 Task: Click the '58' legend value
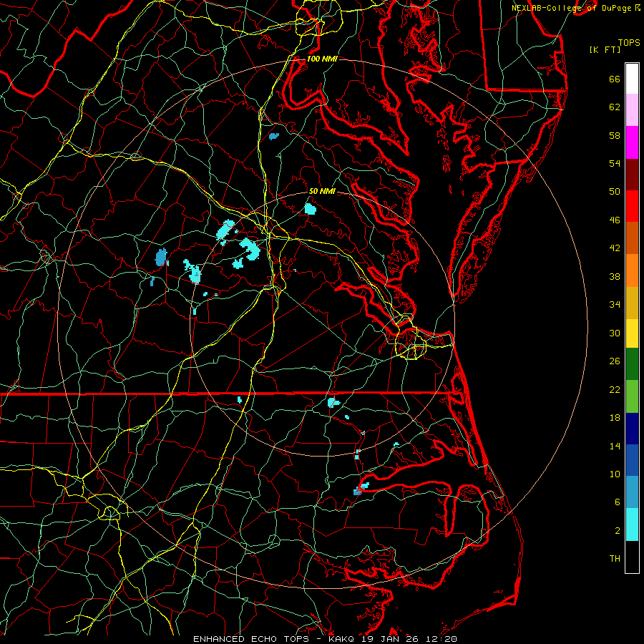[x=615, y=135]
